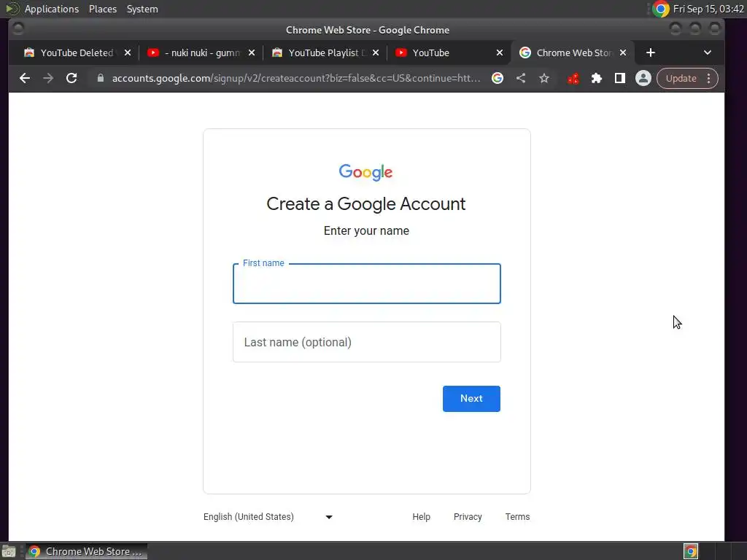Viewport: 747px width, 560px height.
Task: Open Chrome three-dot menu
Action: [709, 78]
